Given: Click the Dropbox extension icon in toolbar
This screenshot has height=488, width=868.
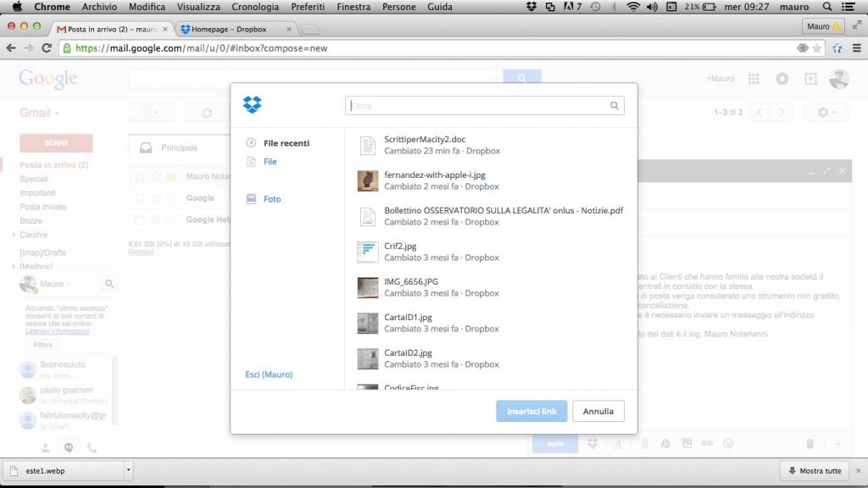Looking at the screenshot, I should pyautogui.click(x=837, y=48).
